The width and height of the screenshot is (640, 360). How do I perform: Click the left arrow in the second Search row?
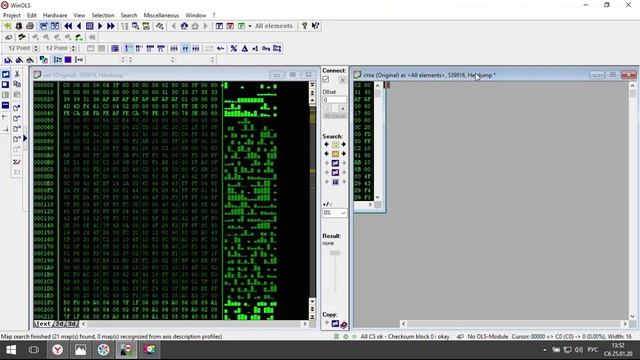327,154
